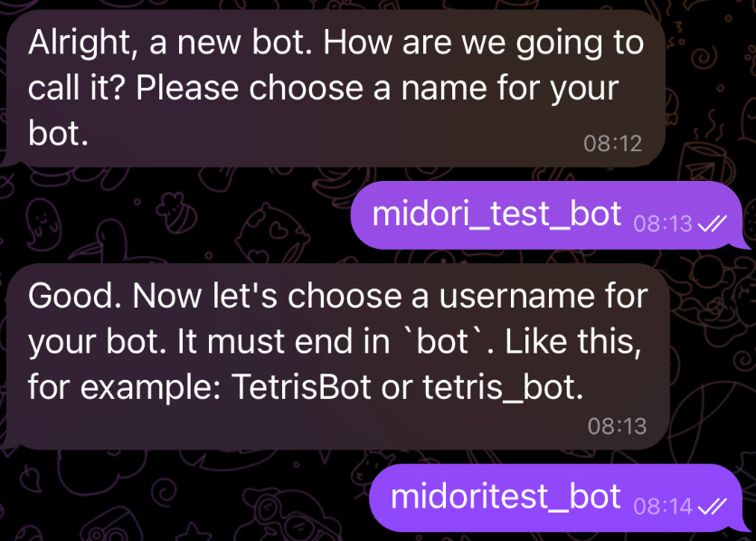The width and height of the screenshot is (756, 541).
Task: Click the 08:12 timestamp
Action: coord(612,143)
